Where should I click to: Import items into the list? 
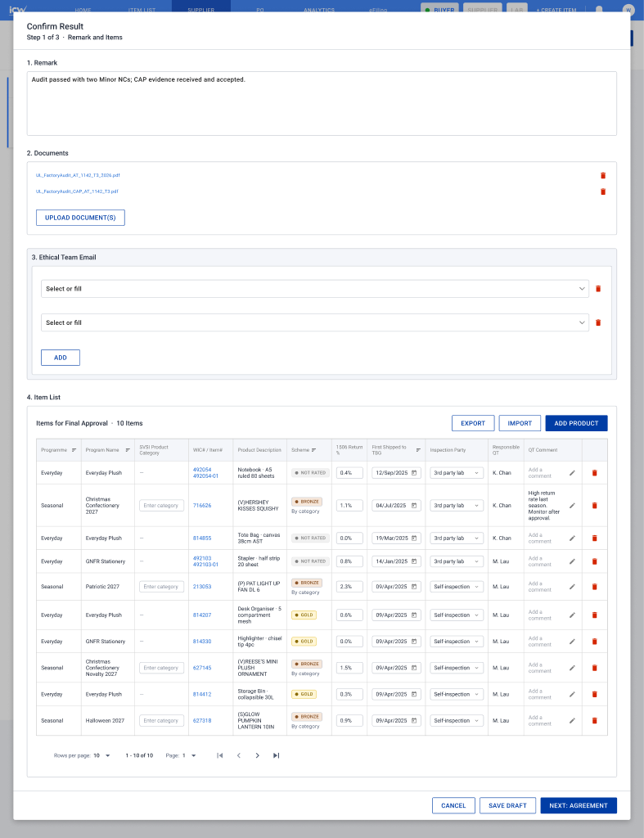(520, 423)
